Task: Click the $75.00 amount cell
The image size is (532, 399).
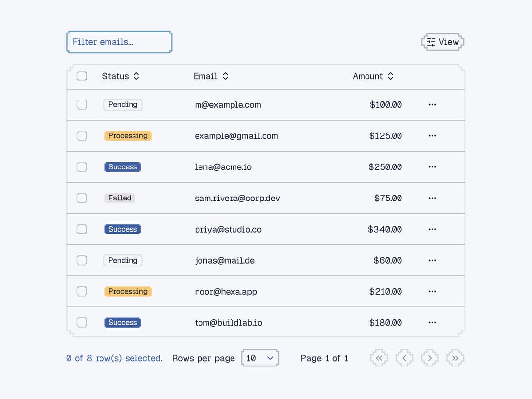Action: [x=388, y=198]
